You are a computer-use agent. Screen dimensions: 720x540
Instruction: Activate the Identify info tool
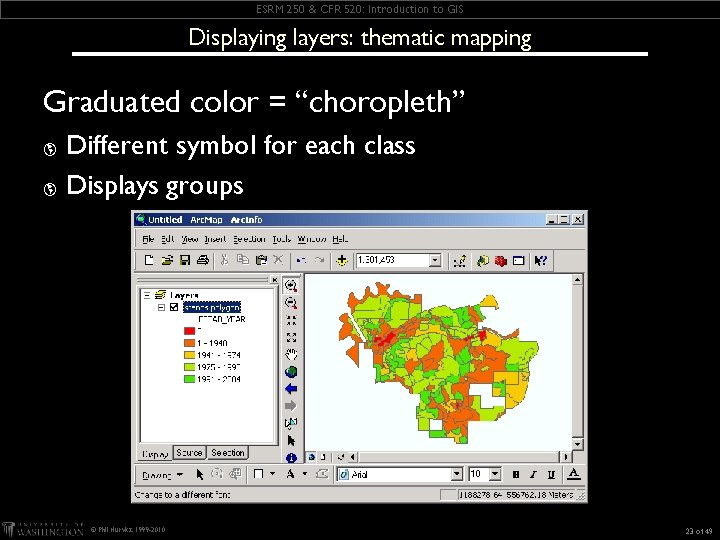291,458
